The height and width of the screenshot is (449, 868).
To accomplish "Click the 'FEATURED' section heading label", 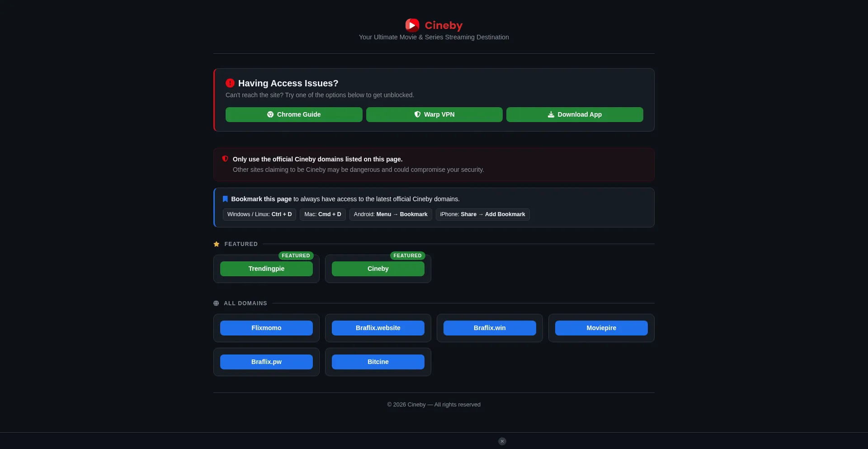I will click(241, 244).
